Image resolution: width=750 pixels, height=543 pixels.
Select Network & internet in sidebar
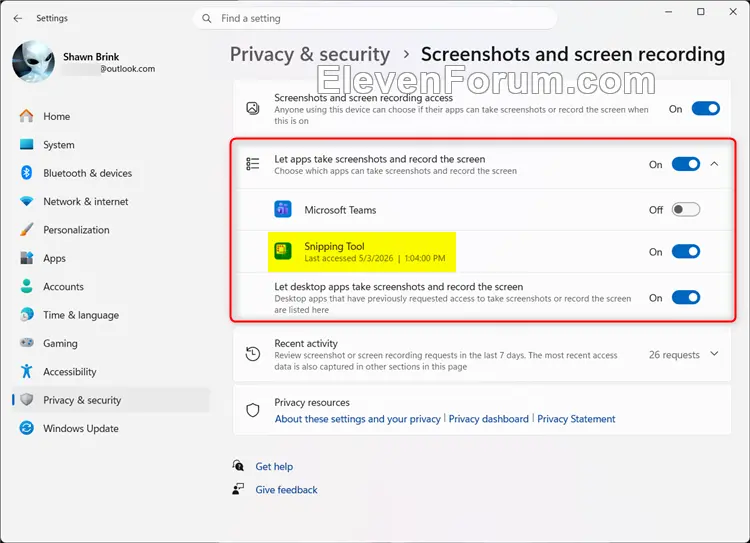[111, 201]
